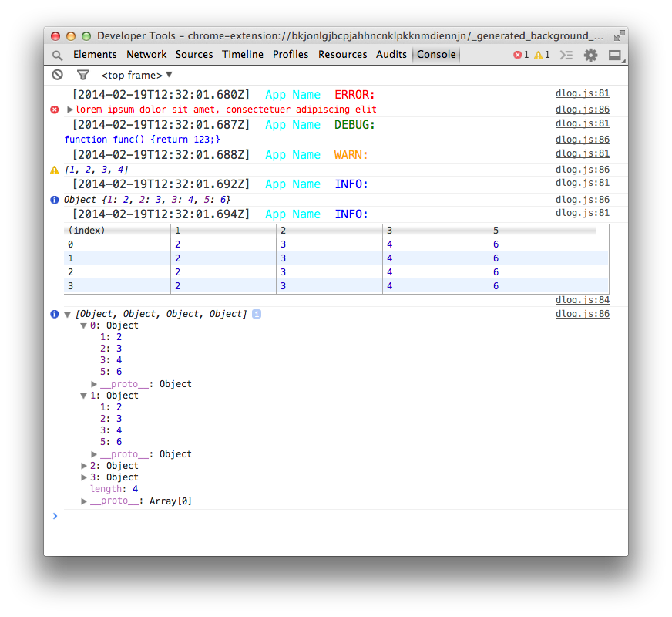This screenshot has height=617, width=672.
Task: Select the Console tab
Action: click(436, 55)
